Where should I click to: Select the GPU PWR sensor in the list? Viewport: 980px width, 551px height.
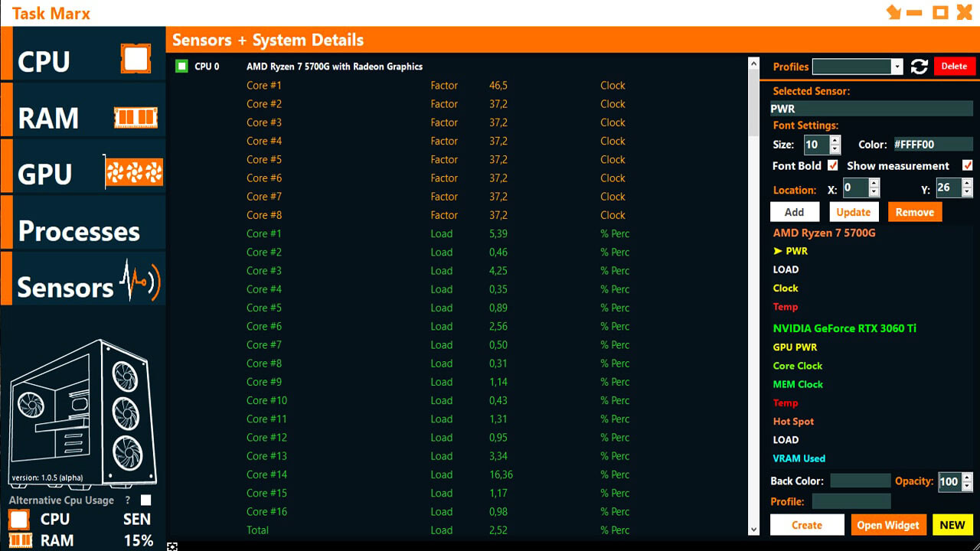point(794,347)
